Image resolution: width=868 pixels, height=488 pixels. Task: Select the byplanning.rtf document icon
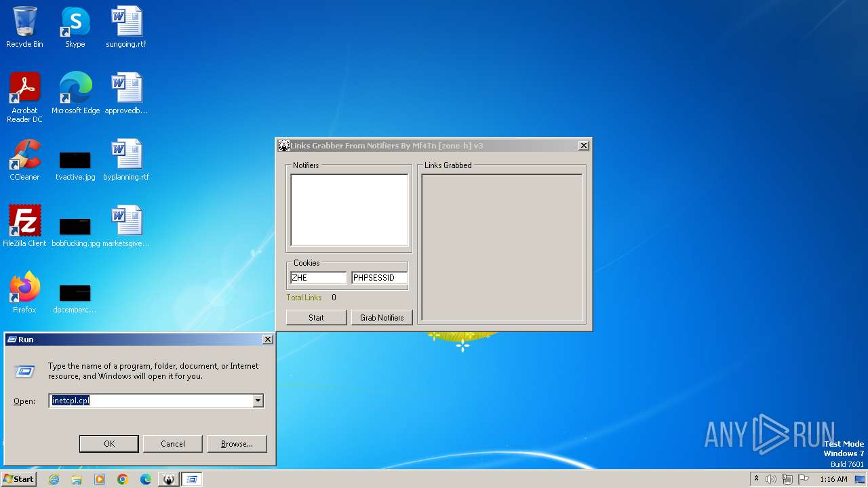126,160
